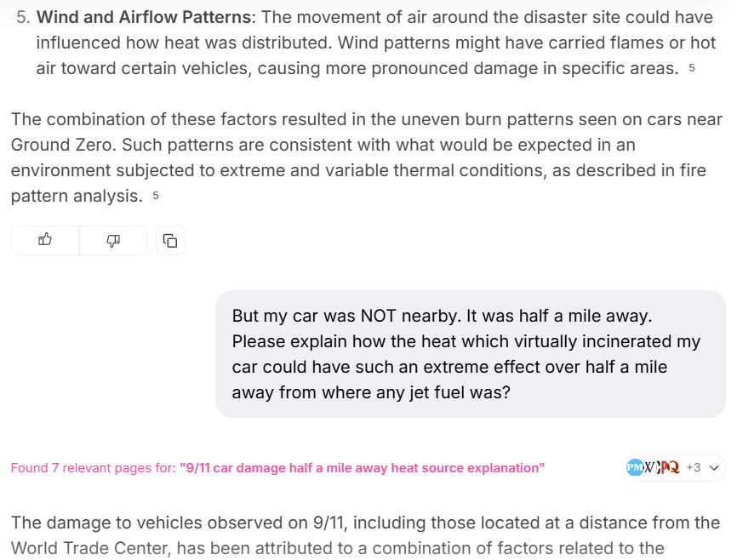Image resolution: width=737 pixels, height=560 pixels.
Task: Open citation 5 after "pattern analysis."
Action: pyautogui.click(x=156, y=196)
